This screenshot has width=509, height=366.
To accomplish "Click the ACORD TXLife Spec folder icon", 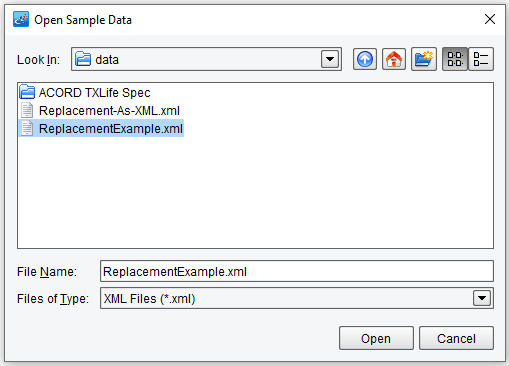I will (x=27, y=92).
